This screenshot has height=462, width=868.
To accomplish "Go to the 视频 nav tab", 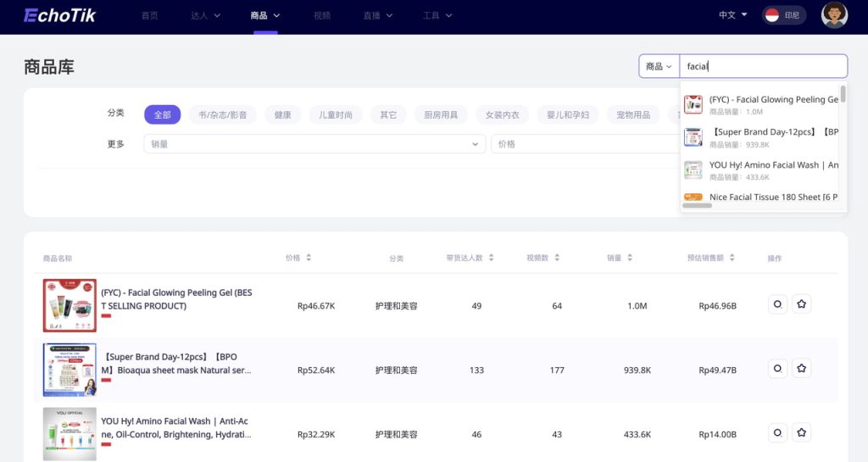I will click(322, 15).
